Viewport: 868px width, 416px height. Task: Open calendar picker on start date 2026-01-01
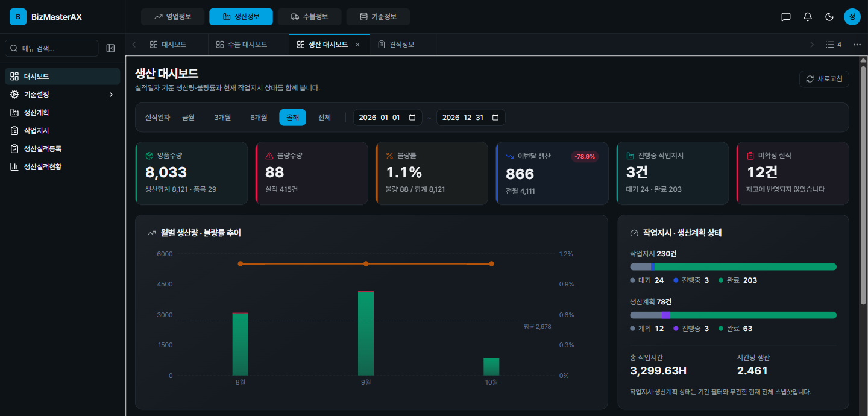(x=412, y=118)
